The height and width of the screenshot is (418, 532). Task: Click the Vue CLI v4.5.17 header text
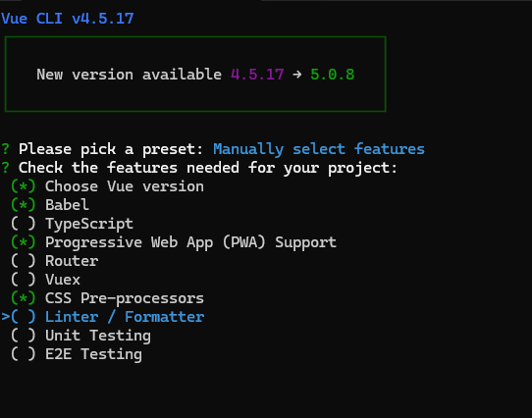68,19
